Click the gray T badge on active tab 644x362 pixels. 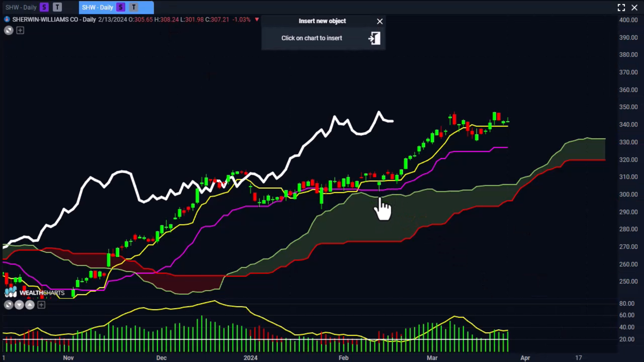pyautogui.click(x=134, y=7)
